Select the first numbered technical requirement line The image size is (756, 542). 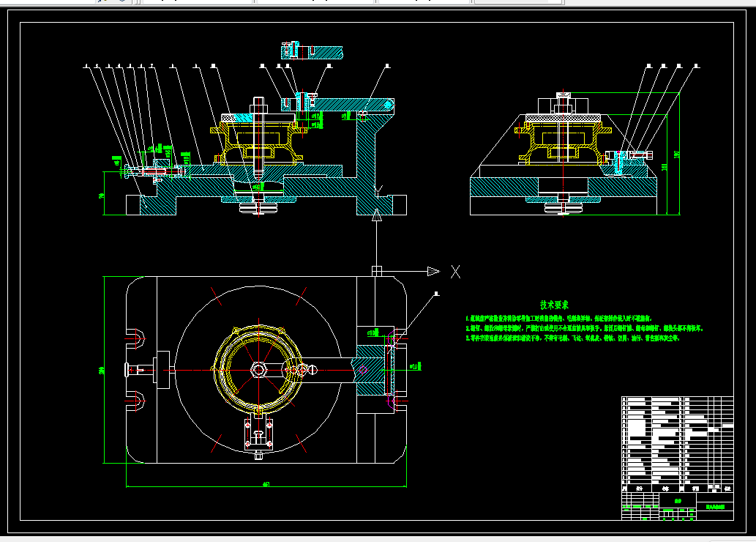pyautogui.click(x=559, y=319)
